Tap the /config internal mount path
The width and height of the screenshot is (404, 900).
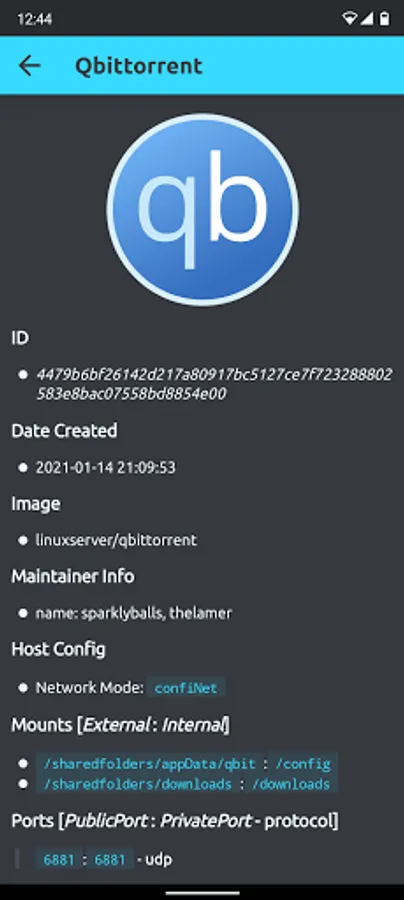click(x=303, y=765)
